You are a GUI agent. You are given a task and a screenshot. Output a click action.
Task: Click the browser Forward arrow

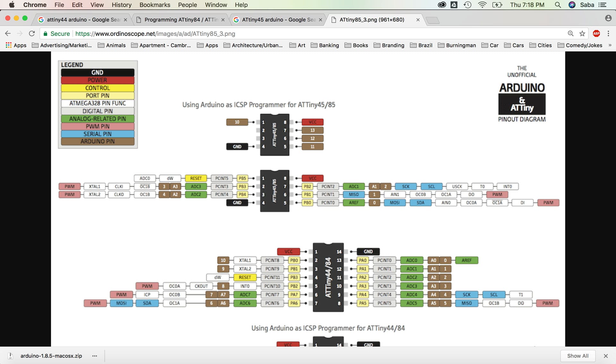[20, 33]
